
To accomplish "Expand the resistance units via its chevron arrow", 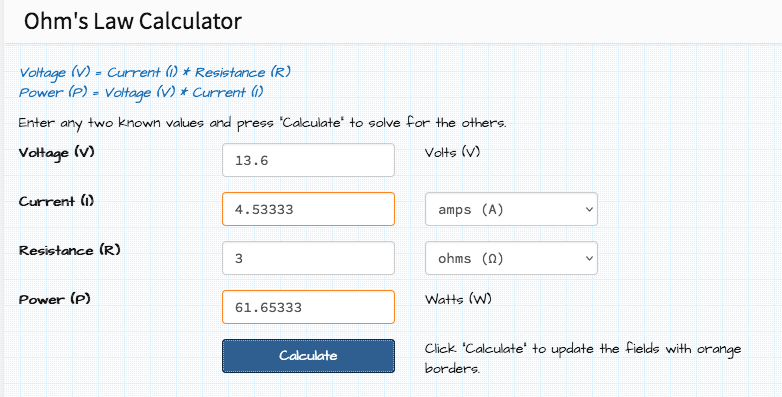I will point(589,258).
